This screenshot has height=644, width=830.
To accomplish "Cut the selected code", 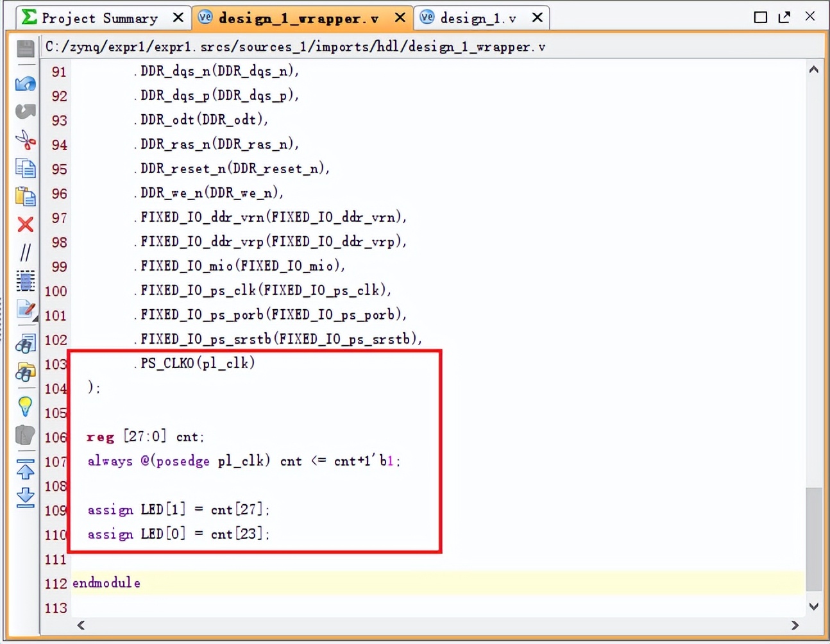I will pyautogui.click(x=25, y=140).
